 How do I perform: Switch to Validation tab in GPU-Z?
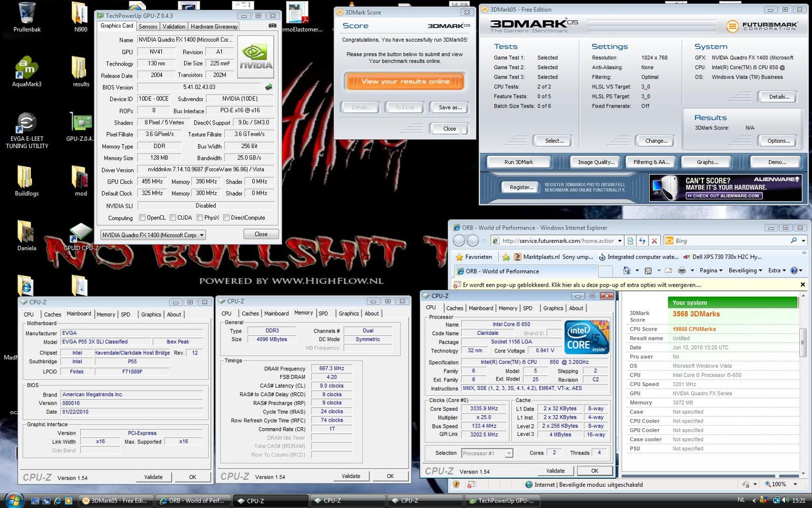click(174, 26)
